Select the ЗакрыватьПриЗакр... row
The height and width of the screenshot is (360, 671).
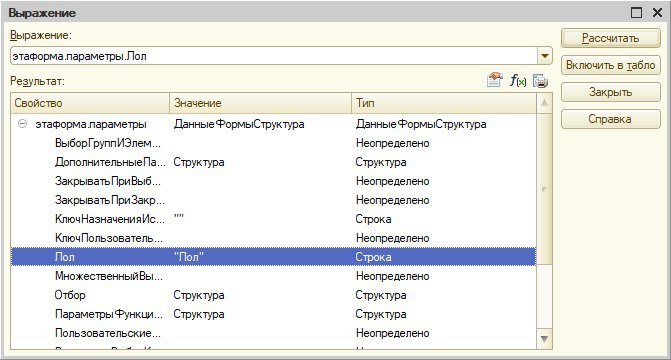pyautogui.click(x=273, y=200)
